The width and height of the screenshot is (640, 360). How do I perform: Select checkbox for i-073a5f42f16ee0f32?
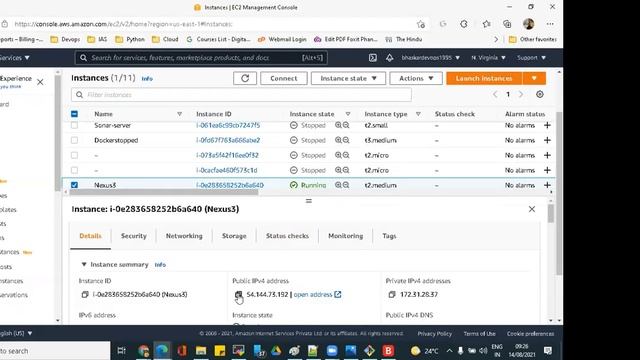74,156
